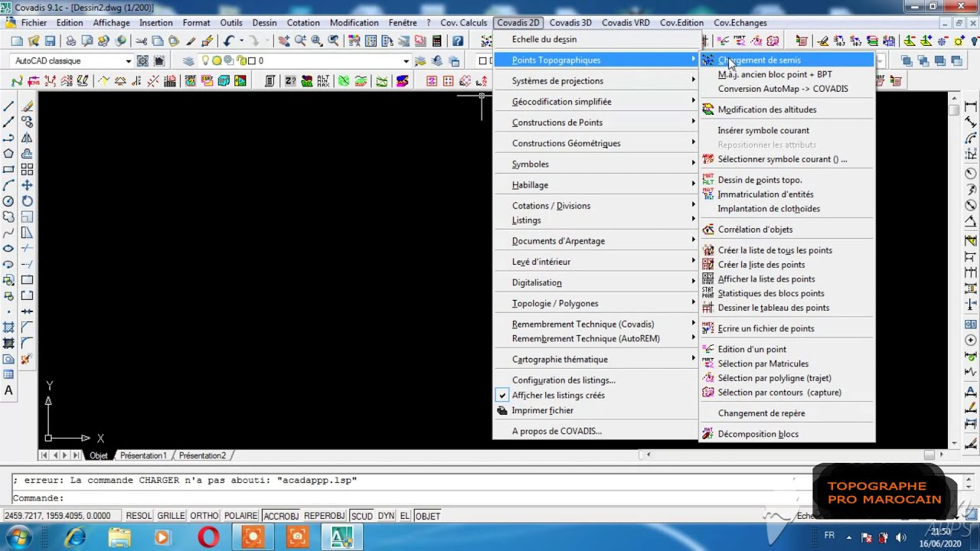Open the Fichier menu
Image resolution: width=980 pixels, height=551 pixels.
[x=34, y=23]
